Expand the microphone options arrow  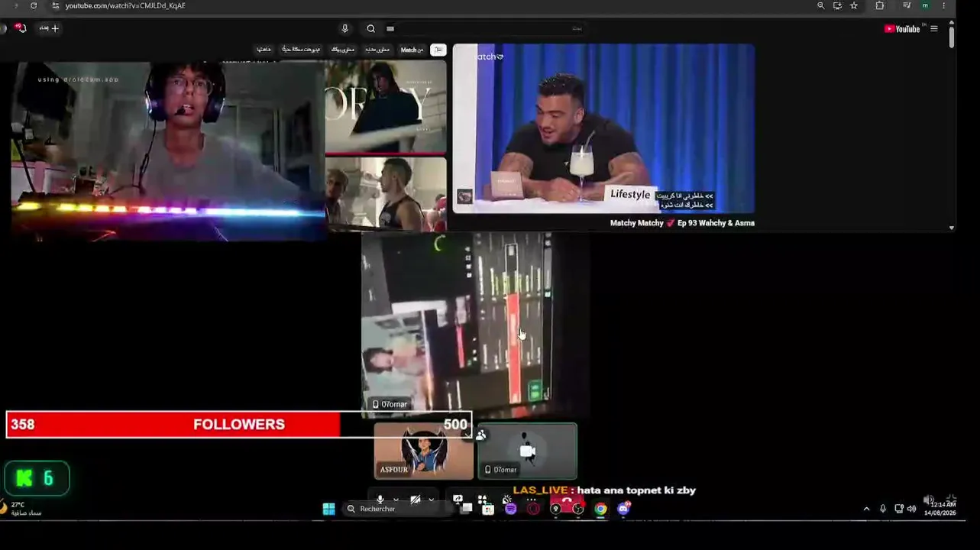[x=396, y=500]
